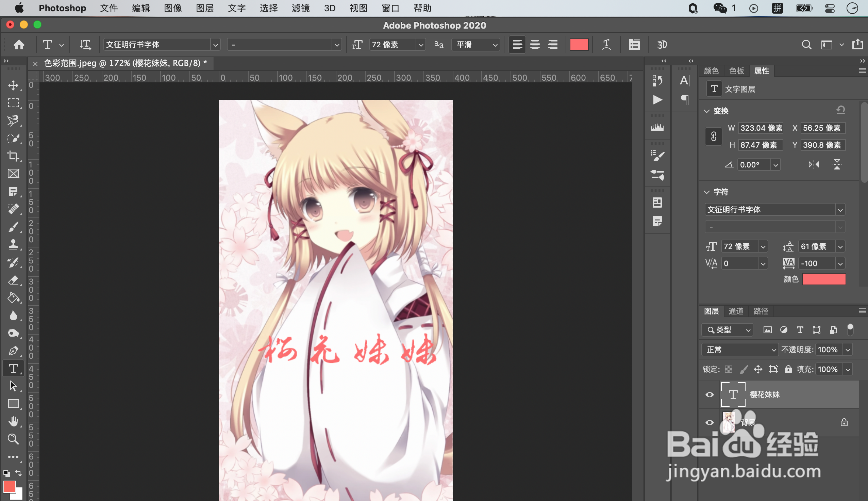Screen dimensions: 868x501
Task: Hide the 樱花妹妹 text layer
Action: pyautogui.click(x=710, y=395)
